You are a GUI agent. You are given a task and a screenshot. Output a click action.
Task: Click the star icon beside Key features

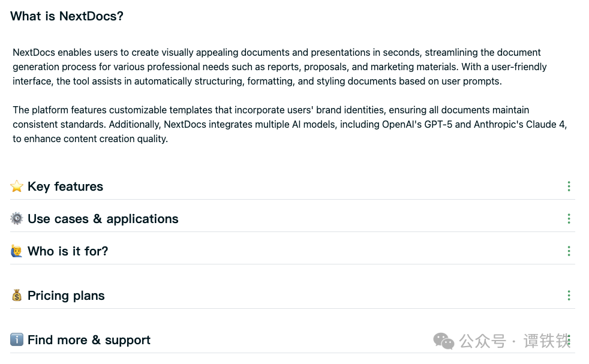tap(17, 186)
